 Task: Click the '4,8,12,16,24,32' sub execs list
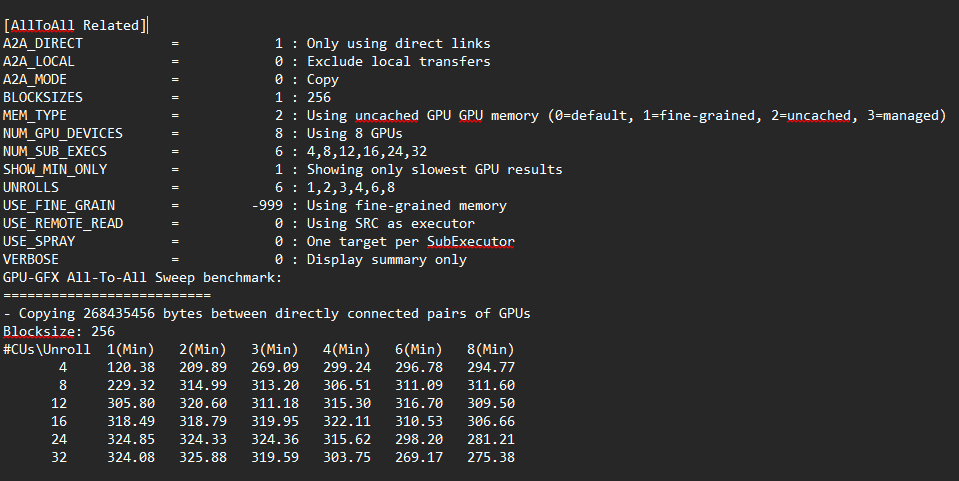click(x=367, y=152)
